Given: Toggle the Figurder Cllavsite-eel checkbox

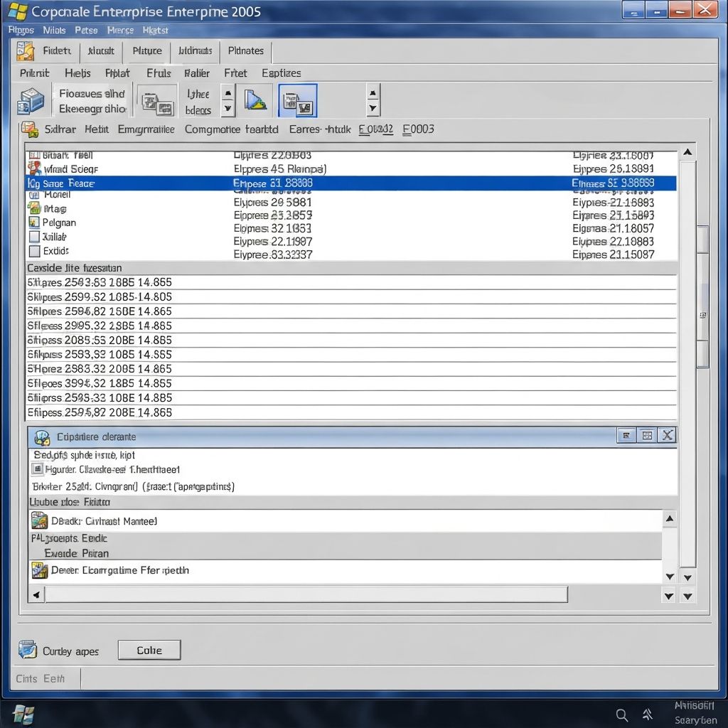Looking at the screenshot, I should pos(38,469).
